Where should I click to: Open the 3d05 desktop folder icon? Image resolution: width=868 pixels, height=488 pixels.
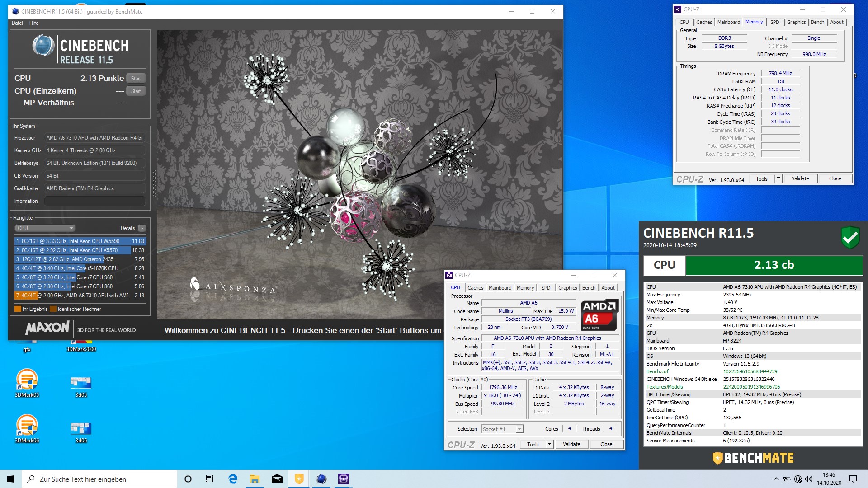coord(81,386)
